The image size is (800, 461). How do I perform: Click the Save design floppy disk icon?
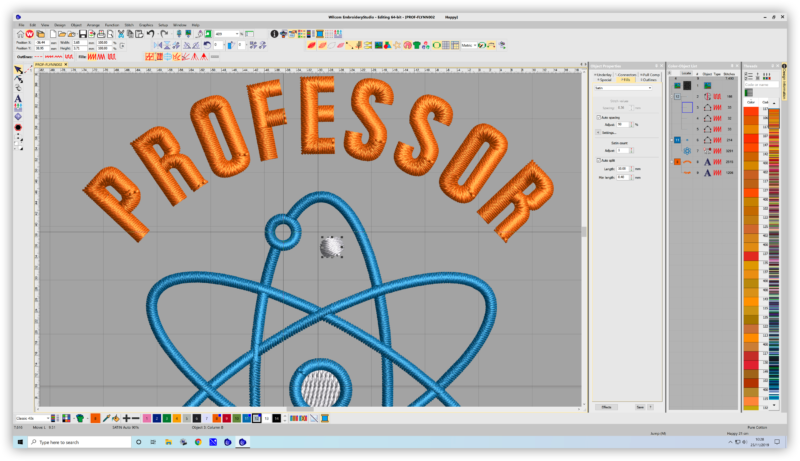82,33
